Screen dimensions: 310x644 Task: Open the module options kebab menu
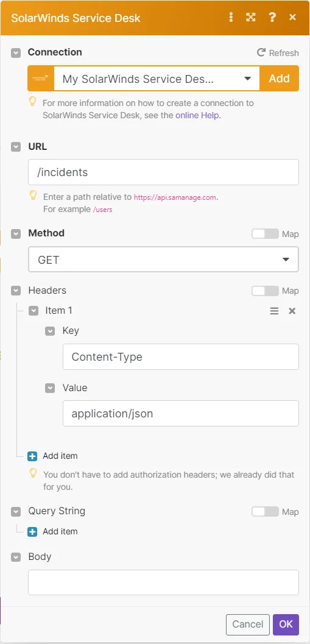[231, 17]
